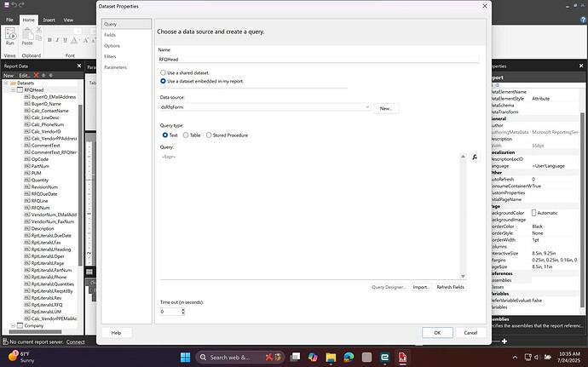Viewport: 588px width, 367px height.
Task: Click the font color A icon
Action: pos(74,40)
